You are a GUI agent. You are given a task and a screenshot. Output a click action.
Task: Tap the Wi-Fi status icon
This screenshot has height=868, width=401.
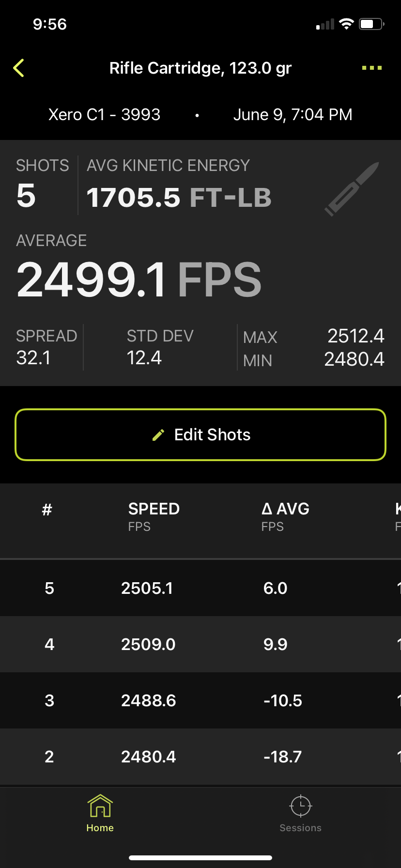346,24
